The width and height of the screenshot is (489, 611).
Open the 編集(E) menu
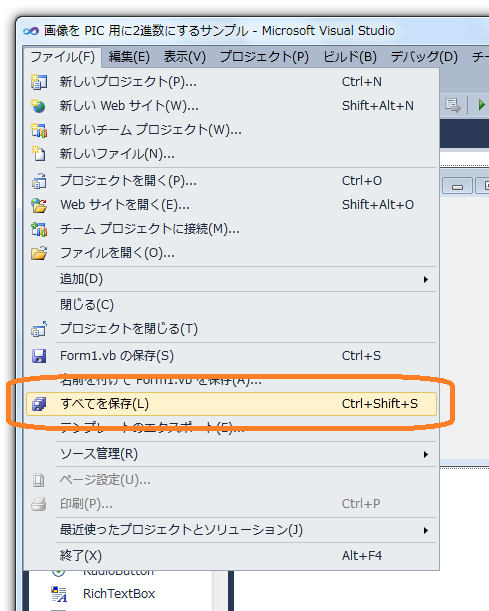pos(129,57)
